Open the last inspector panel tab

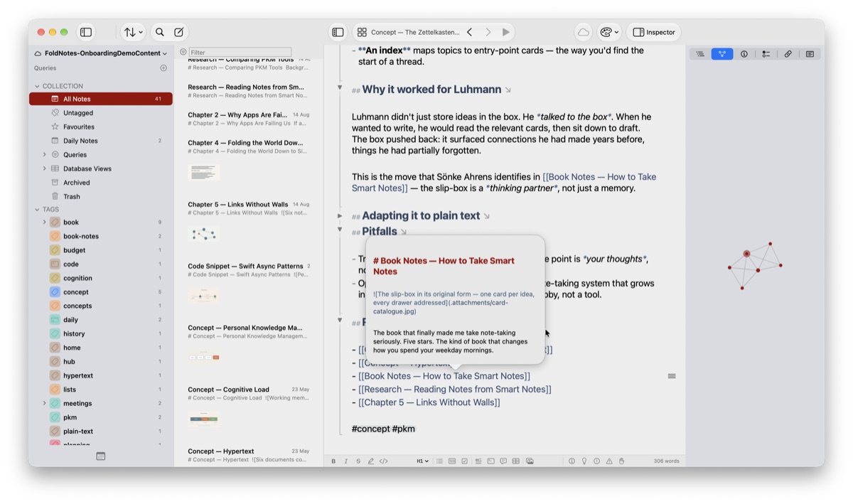click(x=810, y=54)
